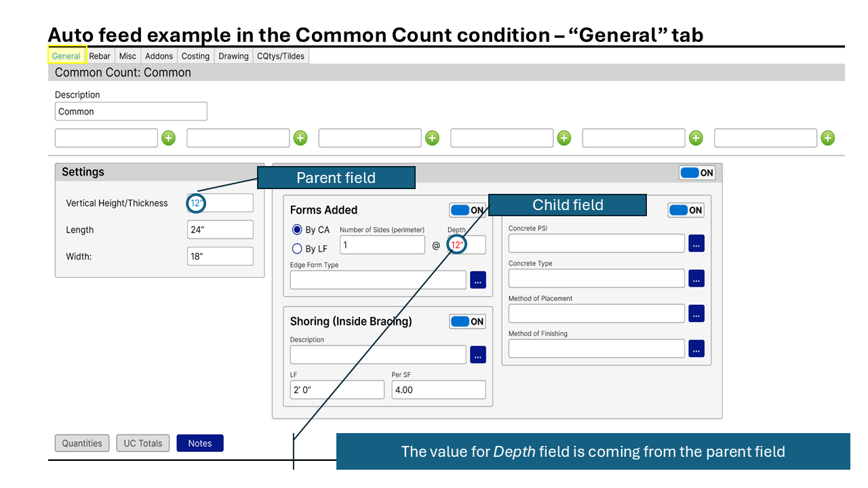868x488 pixels.
Task: Click the Quantities button
Action: point(82,443)
